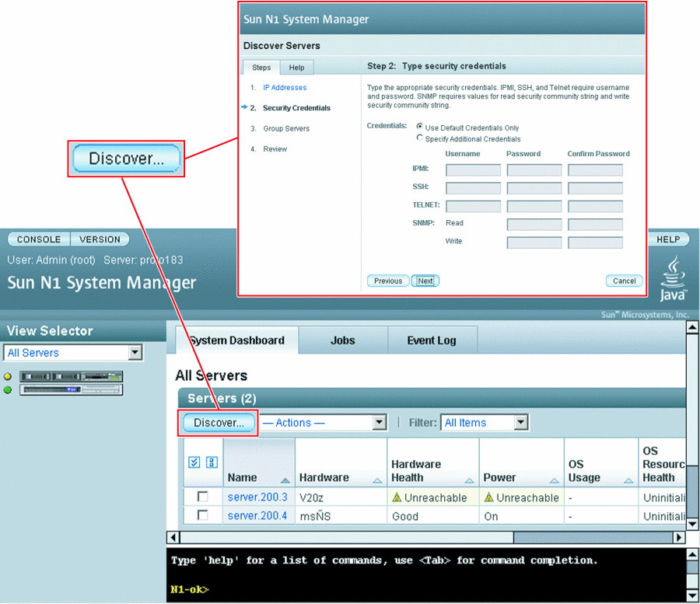Click Next in the Discover Servers wizard
Viewport: 700px width, 604px height.
click(x=425, y=281)
